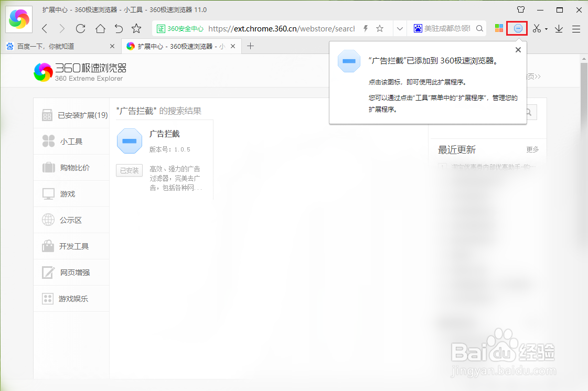Image resolution: width=588 pixels, height=391 pixels.
Task: Click the undo closed tab icon
Action: point(119,28)
